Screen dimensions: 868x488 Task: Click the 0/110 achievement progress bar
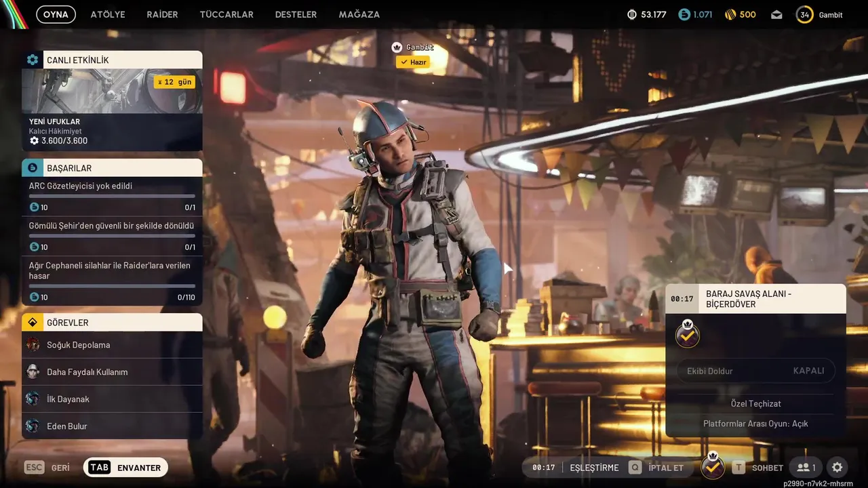pos(112,286)
